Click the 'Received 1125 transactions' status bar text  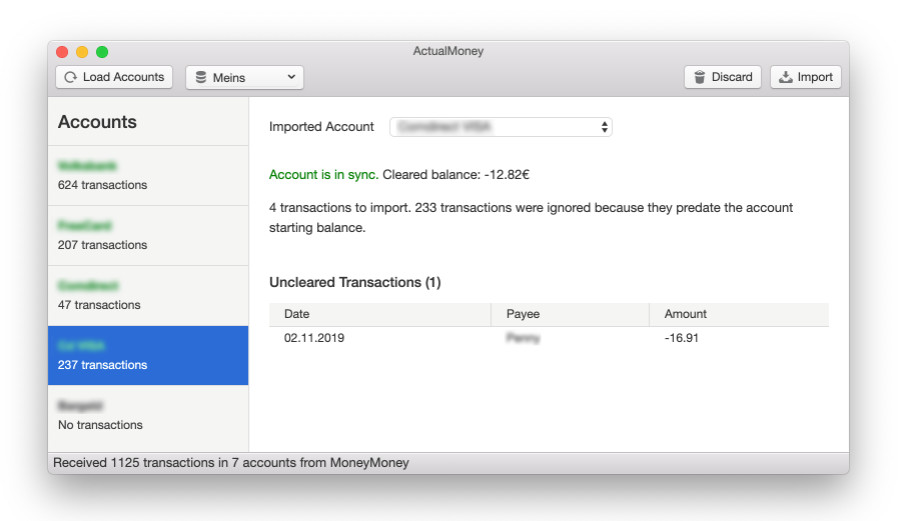[x=231, y=462]
